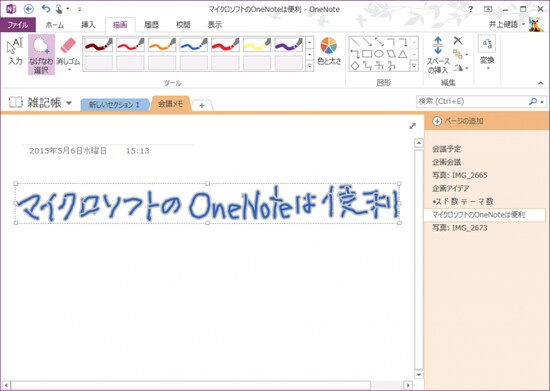The width and height of the screenshot is (550, 391).
Task: Click the Undo arrow icon
Action: tap(46, 9)
